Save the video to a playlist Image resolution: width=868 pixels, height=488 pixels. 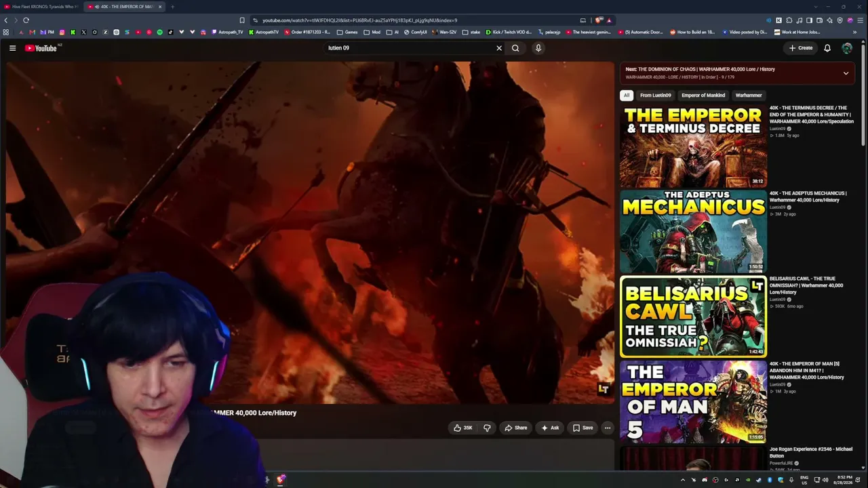coord(583,428)
